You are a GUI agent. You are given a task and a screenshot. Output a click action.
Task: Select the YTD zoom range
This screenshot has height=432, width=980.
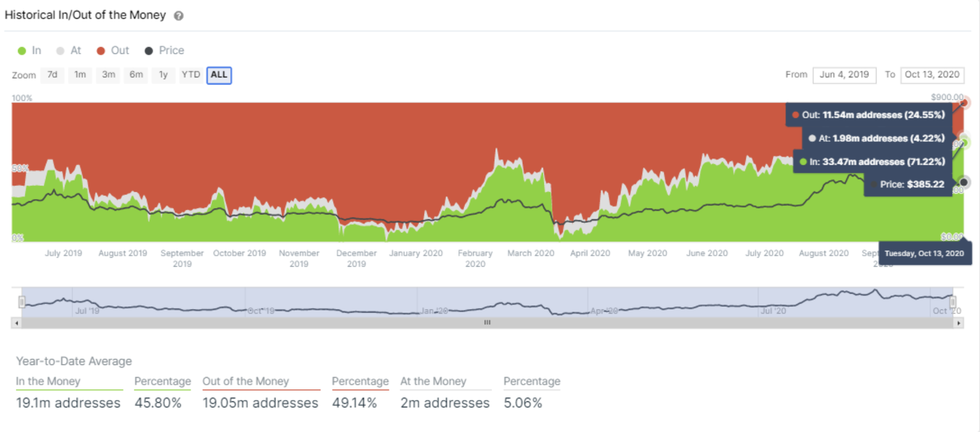(x=190, y=75)
